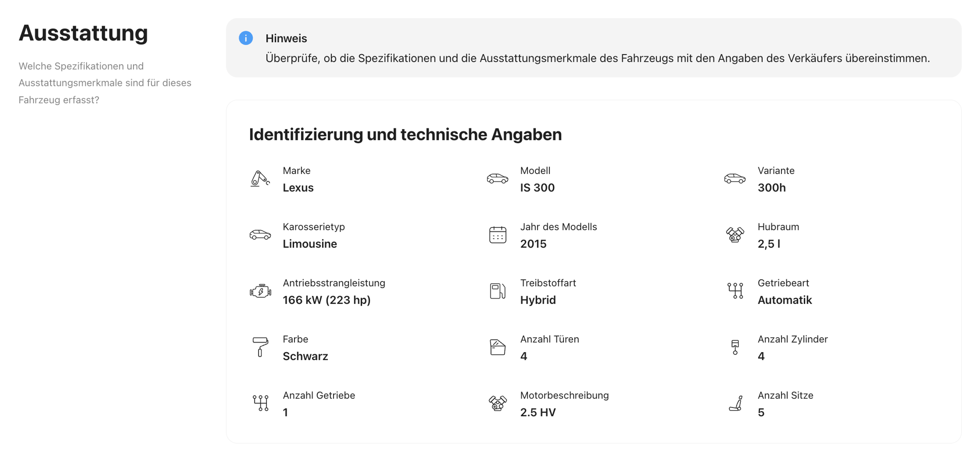Screen dimensions: 980x453
Task: Click the engine icon next to Hubraum
Action: pyautogui.click(x=735, y=235)
